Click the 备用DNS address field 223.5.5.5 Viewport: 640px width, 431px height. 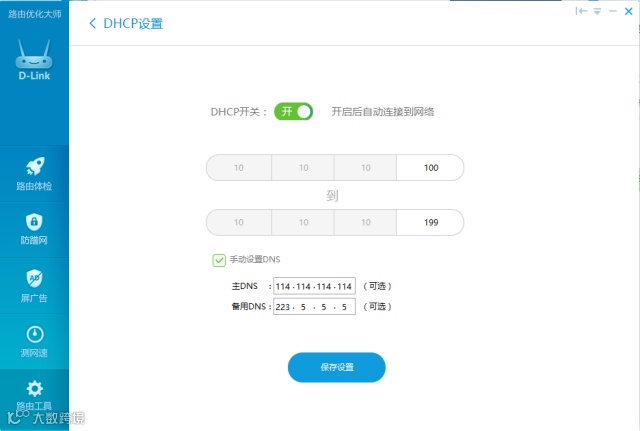(x=314, y=307)
